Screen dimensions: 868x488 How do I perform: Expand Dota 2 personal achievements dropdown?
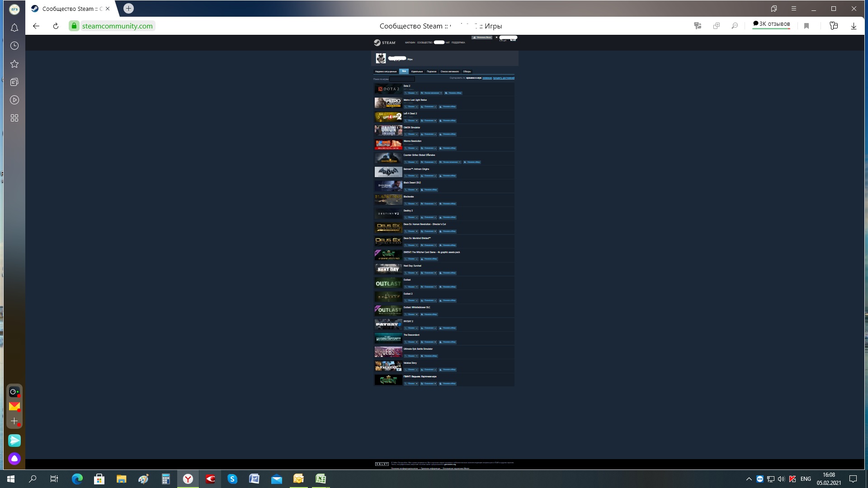[x=431, y=93]
